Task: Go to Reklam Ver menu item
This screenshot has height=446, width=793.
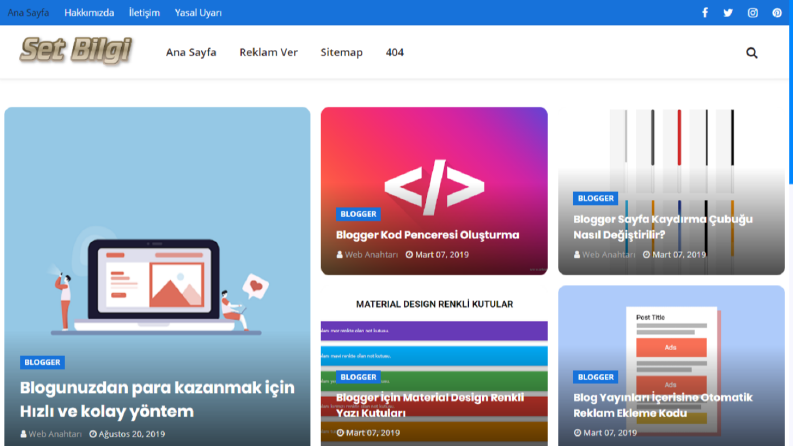Action: click(x=269, y=52)
